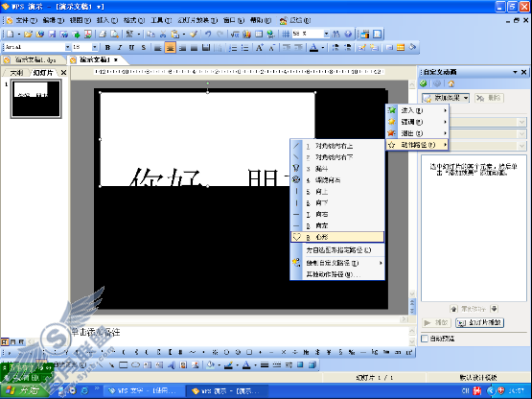This screenshot has height=399, width=532.
Task: Toggle Italic formatting
Action: [120, 48]
